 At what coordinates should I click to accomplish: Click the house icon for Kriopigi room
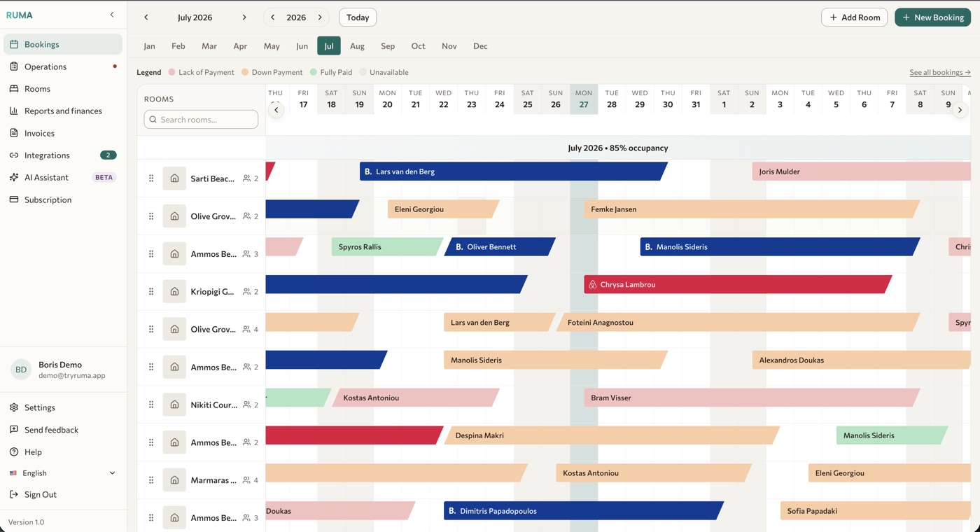click(174, 291)
